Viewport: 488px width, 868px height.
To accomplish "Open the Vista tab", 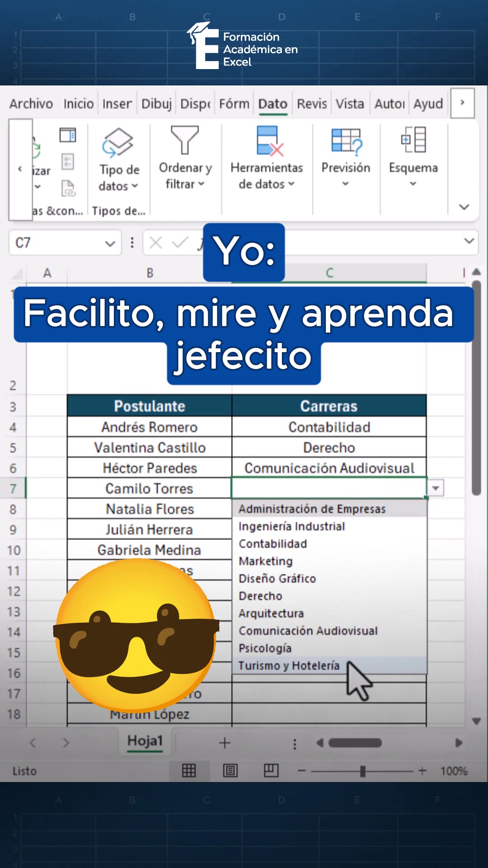I will click(x=350, y=104).
